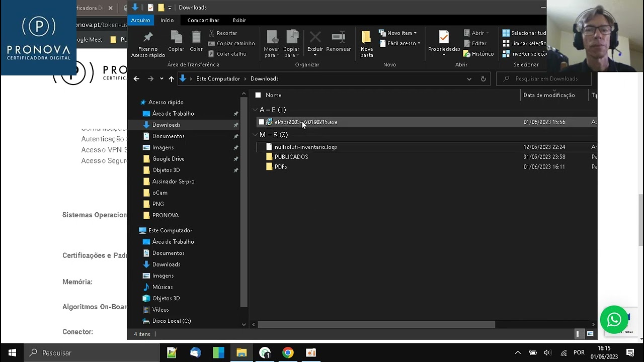
Task: Open the Mover para dropdown
Action: [x=272, y=44]
